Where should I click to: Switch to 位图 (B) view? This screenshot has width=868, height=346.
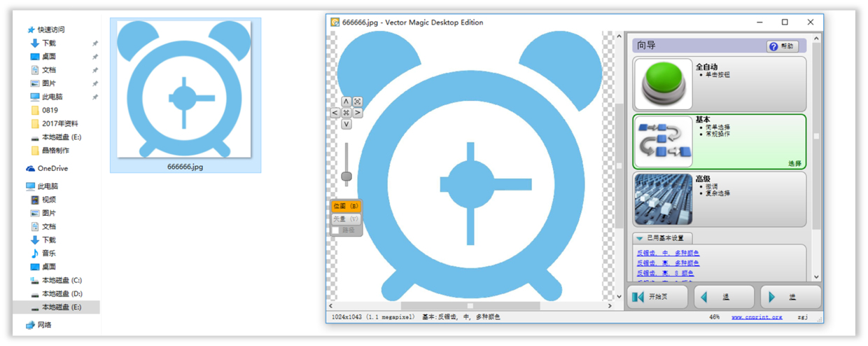pos(346,206)
